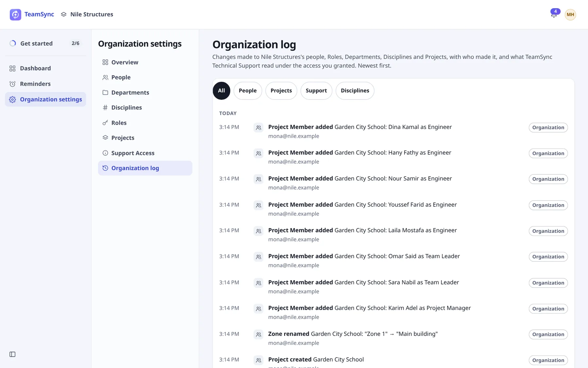Select the Youssef Farid as Engineer entry
The height and width of the screenshot is (368, 588).
(x=393, y=209)
